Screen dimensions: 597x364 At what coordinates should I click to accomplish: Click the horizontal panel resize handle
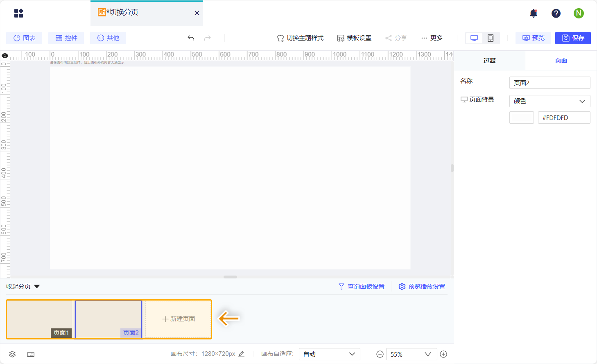click(230, 277)
